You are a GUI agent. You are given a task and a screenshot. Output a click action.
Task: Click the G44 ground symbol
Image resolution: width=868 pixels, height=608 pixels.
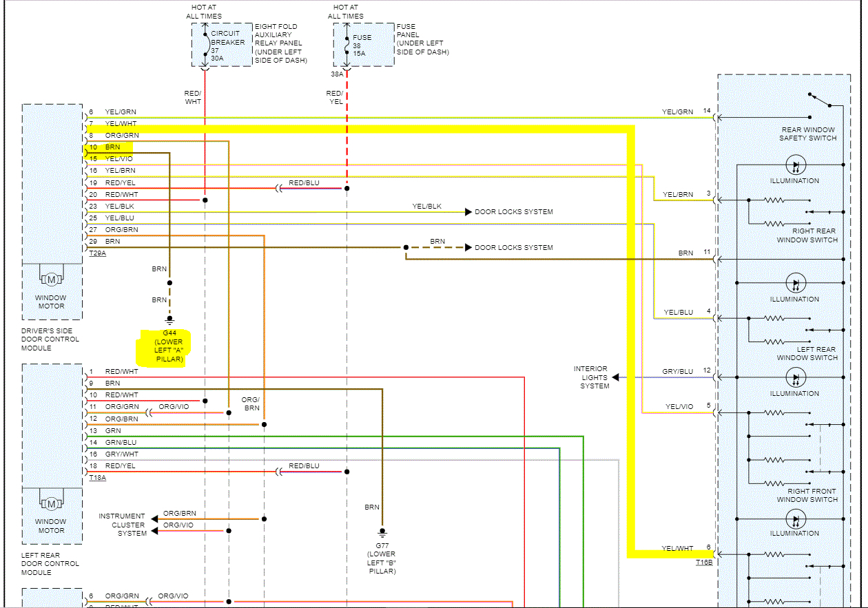pos(169,320)
